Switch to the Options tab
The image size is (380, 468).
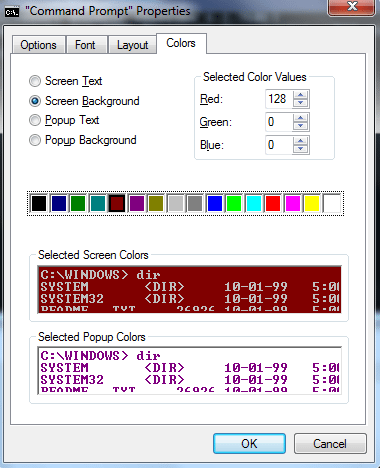click(x=39, y=45)
